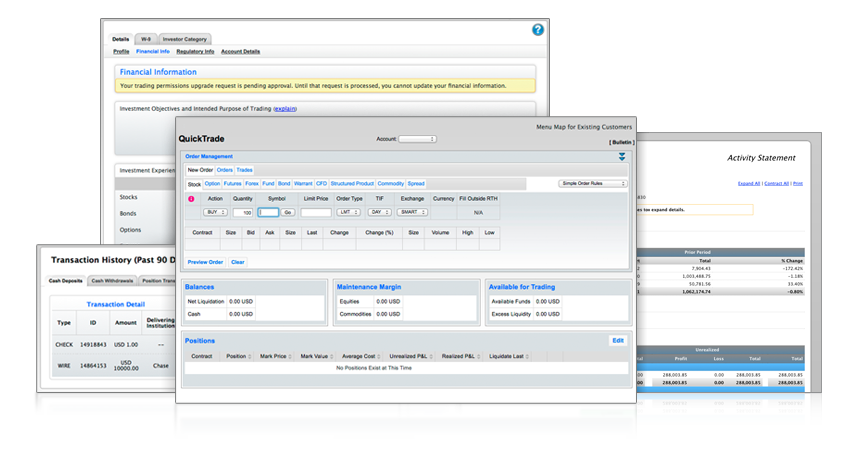This screenshot has width=862, height=467.
Task: Select the Structured Product tab
Action: point(352,184)
